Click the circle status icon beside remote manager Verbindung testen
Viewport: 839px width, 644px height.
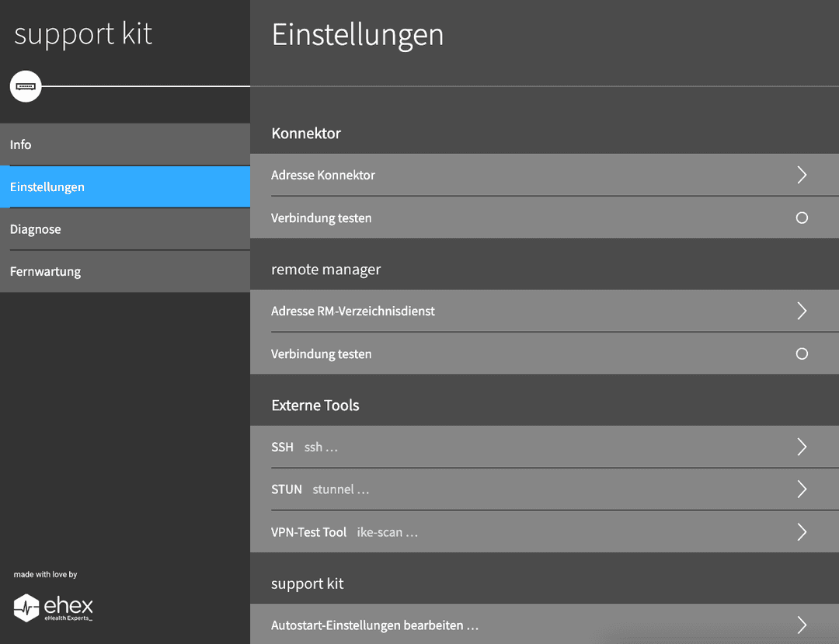coord(802,353)
